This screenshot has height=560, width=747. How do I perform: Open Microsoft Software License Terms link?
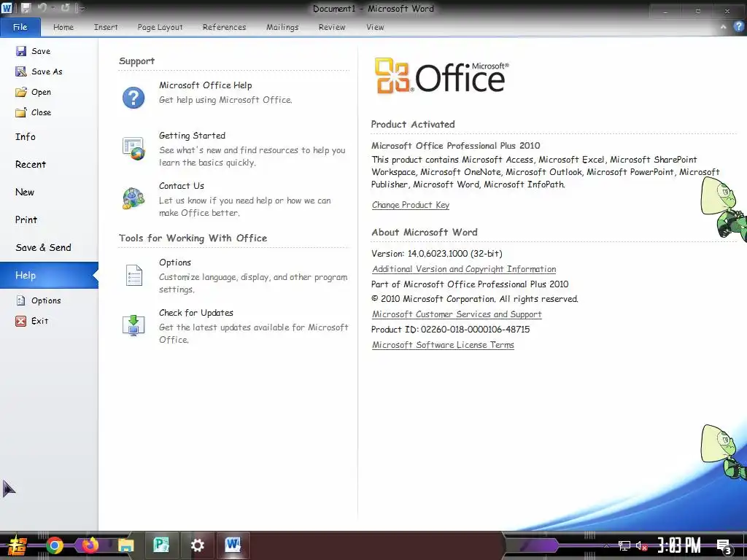coord(443,345)
